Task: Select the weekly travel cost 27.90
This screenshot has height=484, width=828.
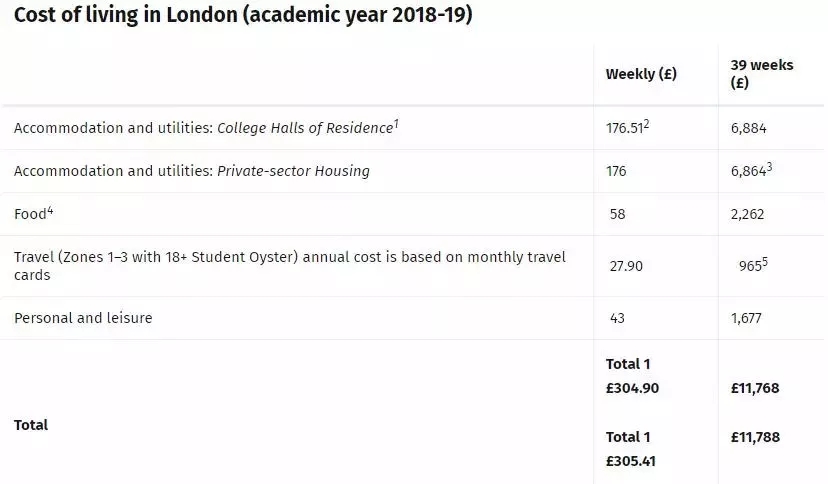Action: 626,266
